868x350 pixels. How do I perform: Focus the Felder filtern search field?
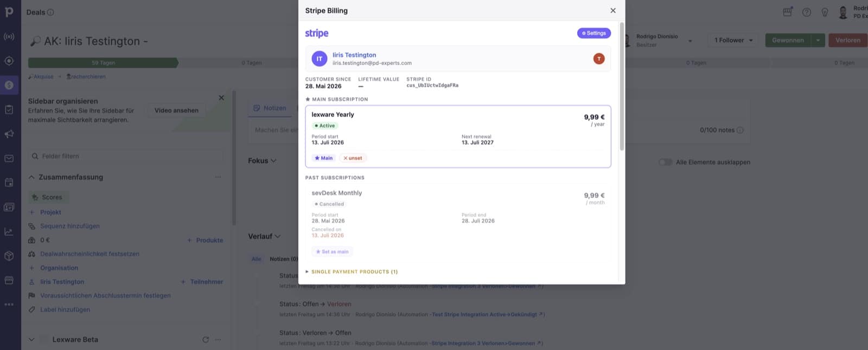tap(125, 156)
